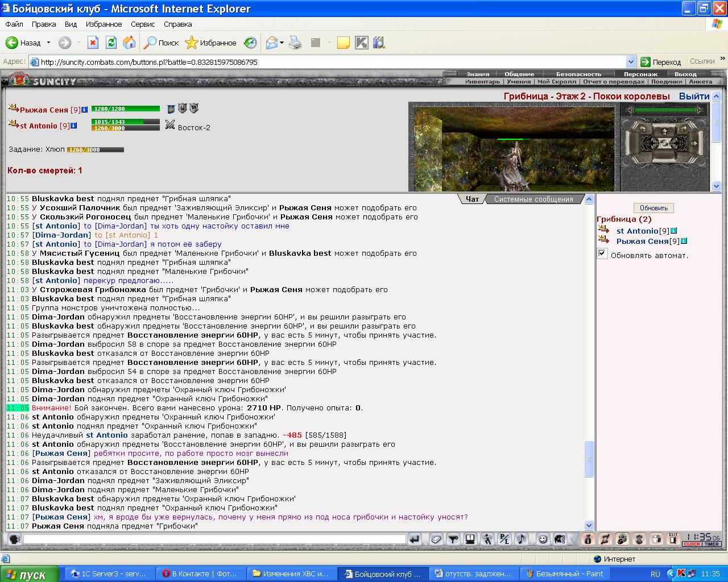728x582 pixels.
Task: Expand the address bar URL dropdown
Action: (x=630, y=62)
